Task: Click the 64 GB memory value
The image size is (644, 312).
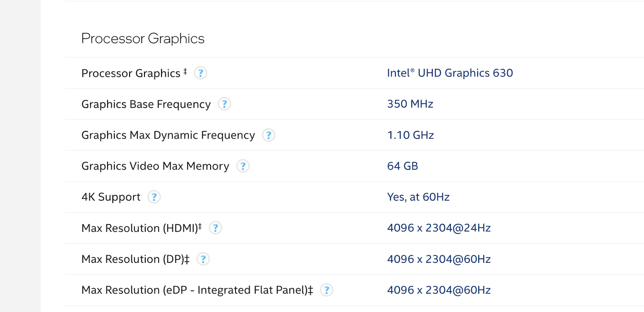Action: (402, 166)
